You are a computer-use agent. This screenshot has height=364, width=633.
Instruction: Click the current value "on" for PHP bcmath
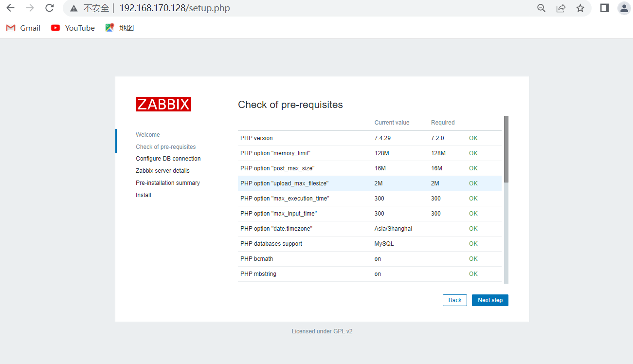(x=378, y=259)
